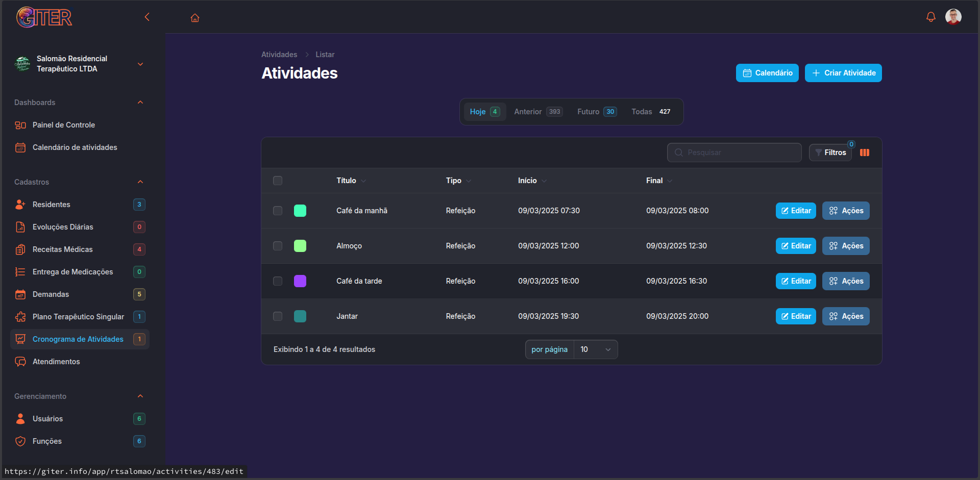This screenshot has width=980, height=480.
Task: Switch to the Futuro tab
Action: pyautogui.click(x=597, y=112)
